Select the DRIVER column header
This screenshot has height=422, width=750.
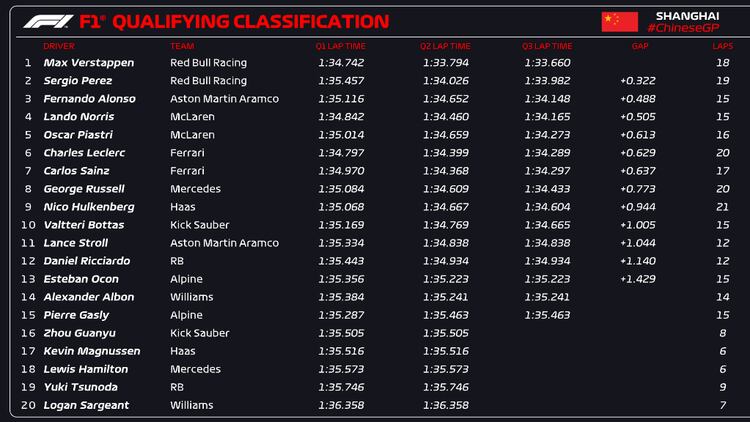pyautogui.click(x=59, y=45)
